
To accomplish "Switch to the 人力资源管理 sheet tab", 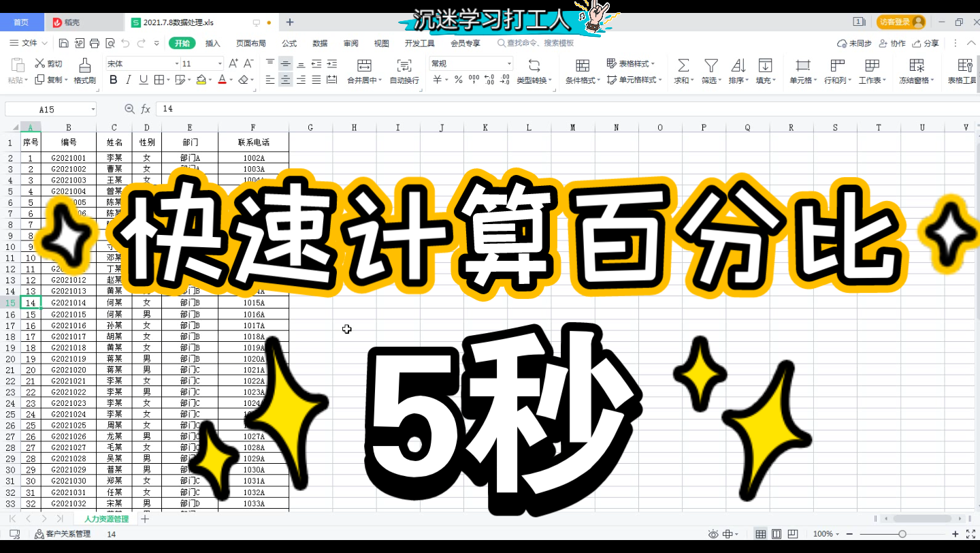I will click(x=106, y=519).
